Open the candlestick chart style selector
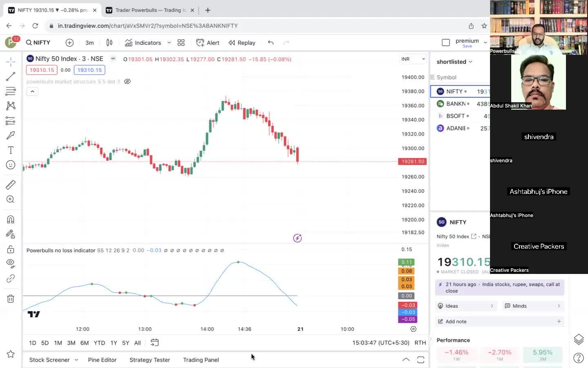The width and height of the screenshot is (588, 368). (x=109, y=43)
